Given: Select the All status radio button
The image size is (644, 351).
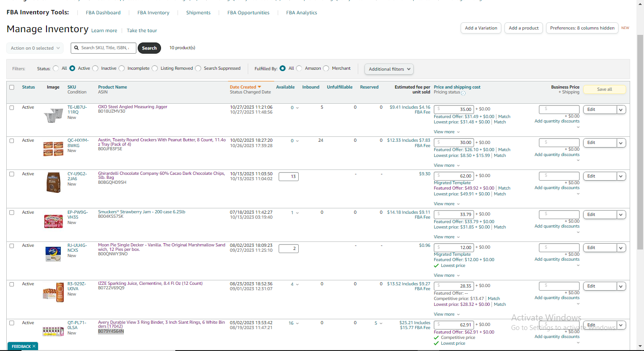Looking at the screenshot, I should [56, 68].
